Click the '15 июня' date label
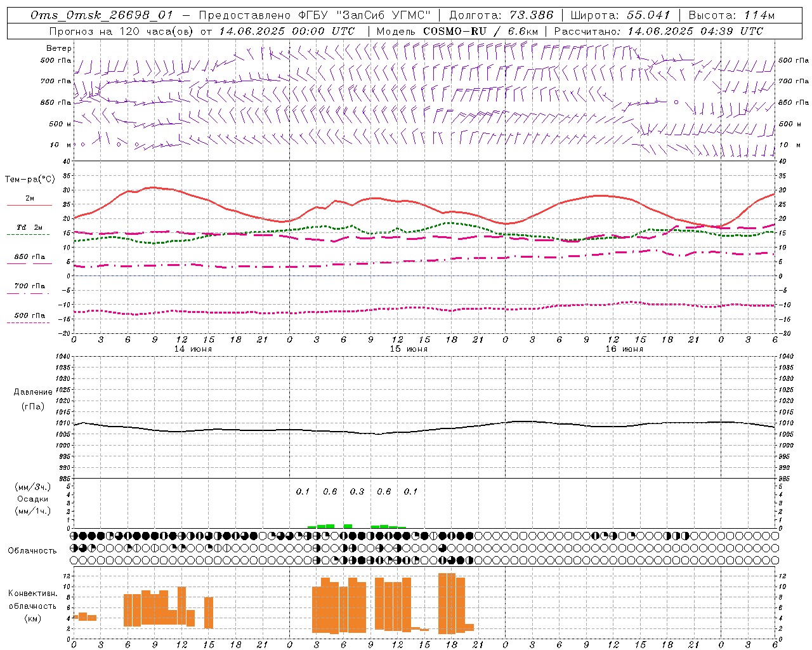812x650 pixels. click(x=409, y=349)
